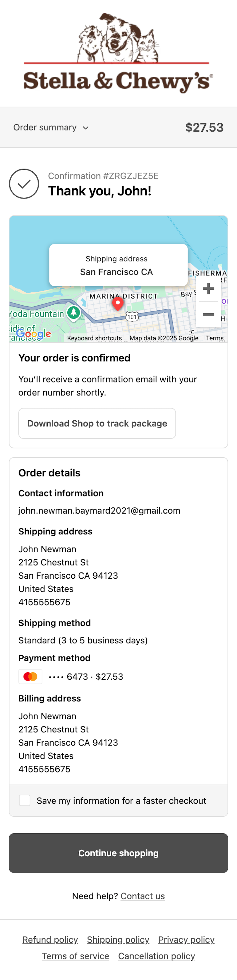Click the Order summary chevron arrow
The width and height of the screenshot is (237, 980).
coord(86,128)
